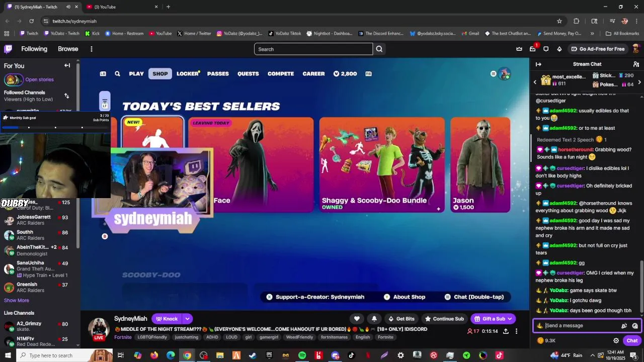Open Epic Games launcher from taskbar
The image size is (644, 362).
coord(269,355)
